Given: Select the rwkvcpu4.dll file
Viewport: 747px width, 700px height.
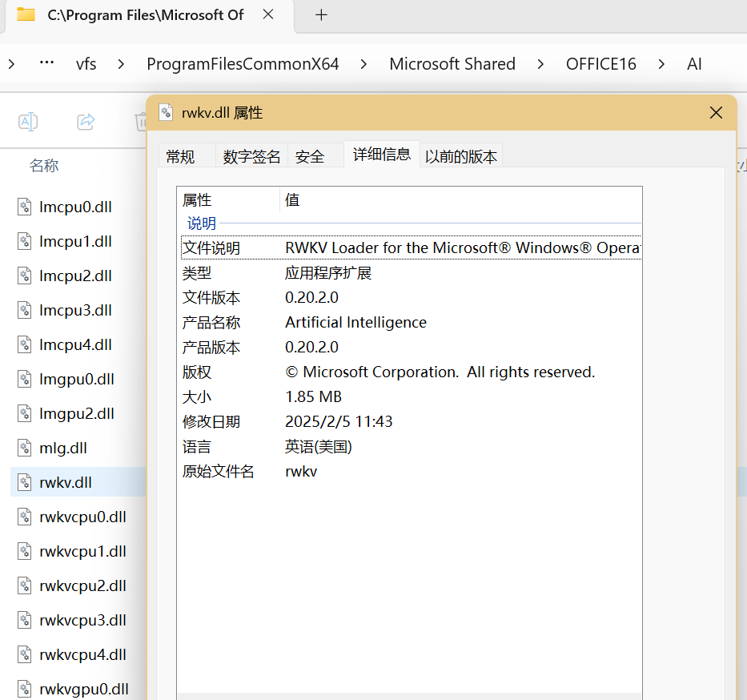Looking at the screenshot, I should coord(82,654).
